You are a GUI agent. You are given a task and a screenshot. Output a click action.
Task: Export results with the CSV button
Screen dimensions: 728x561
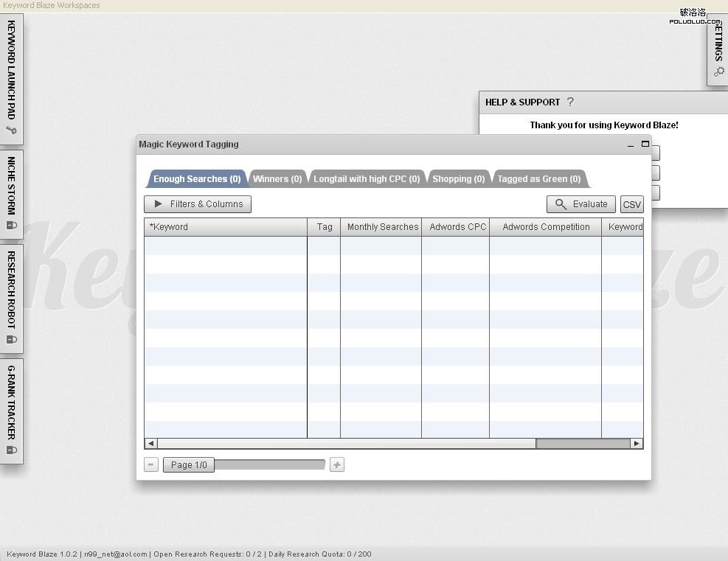(x=632, y=205)
